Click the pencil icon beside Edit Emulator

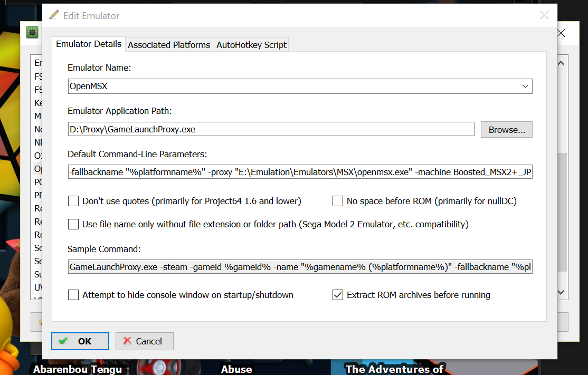(54, 15)
